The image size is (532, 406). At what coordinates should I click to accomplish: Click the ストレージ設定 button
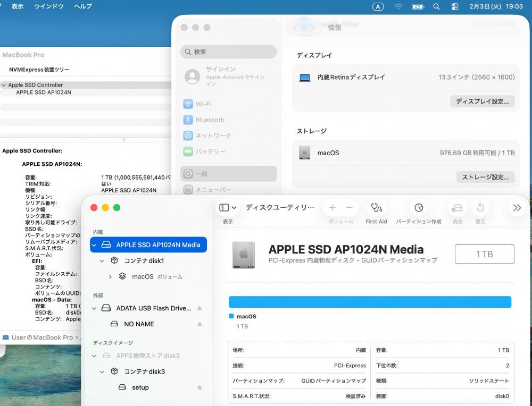point(485,177)
